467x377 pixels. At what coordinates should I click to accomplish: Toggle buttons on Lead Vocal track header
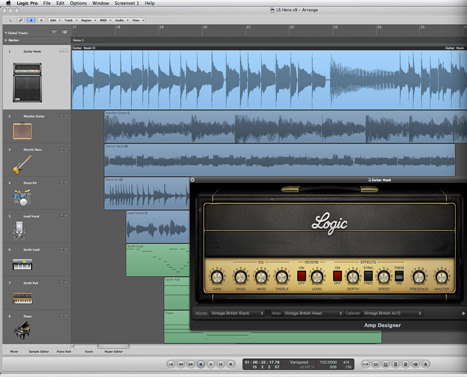point(64,216)
